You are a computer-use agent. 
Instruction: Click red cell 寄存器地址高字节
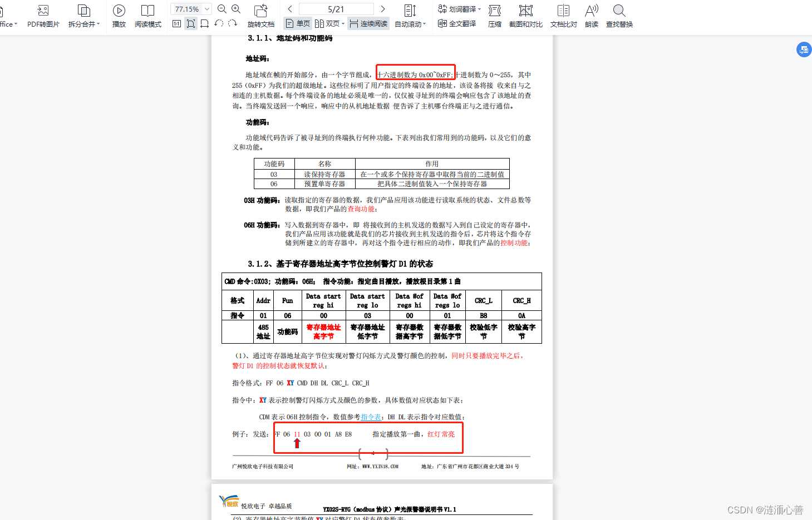point(323,332)
